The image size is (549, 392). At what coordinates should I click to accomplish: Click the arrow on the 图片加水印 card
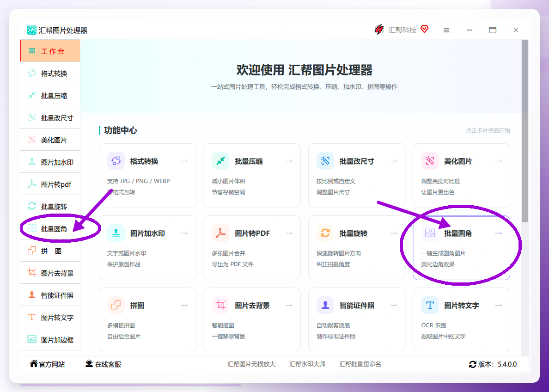point(184,233)
